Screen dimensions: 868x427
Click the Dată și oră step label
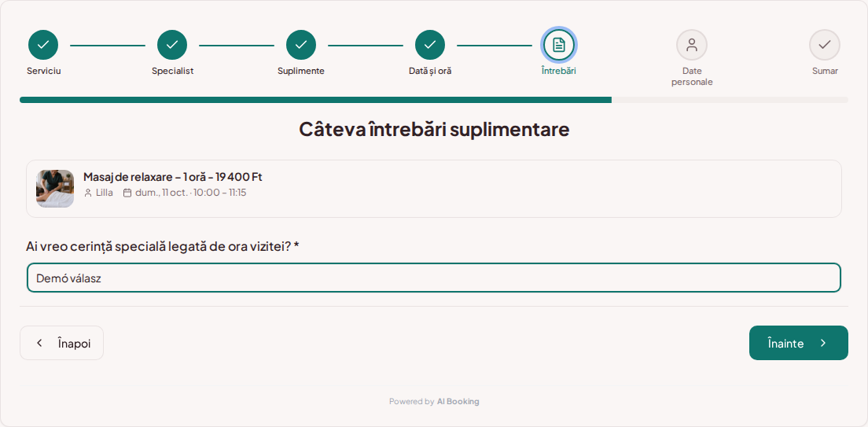[x=430, y=71]
